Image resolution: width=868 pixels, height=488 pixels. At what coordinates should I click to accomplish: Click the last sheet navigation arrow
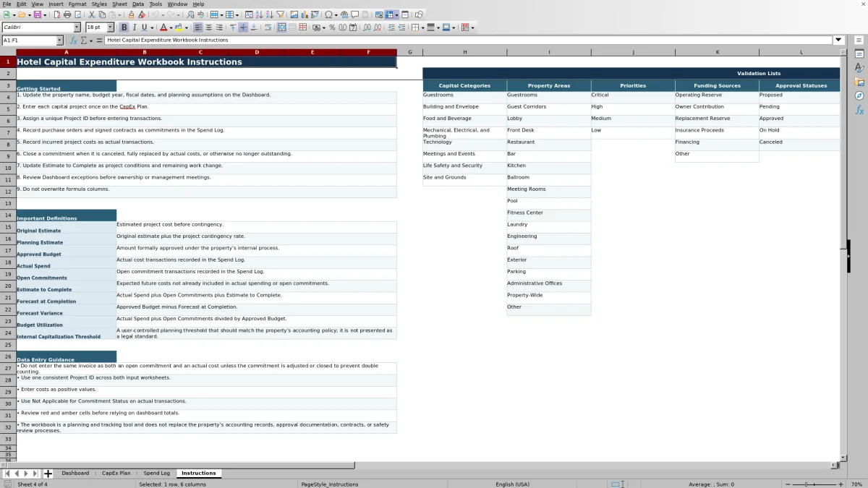(35, 474)
